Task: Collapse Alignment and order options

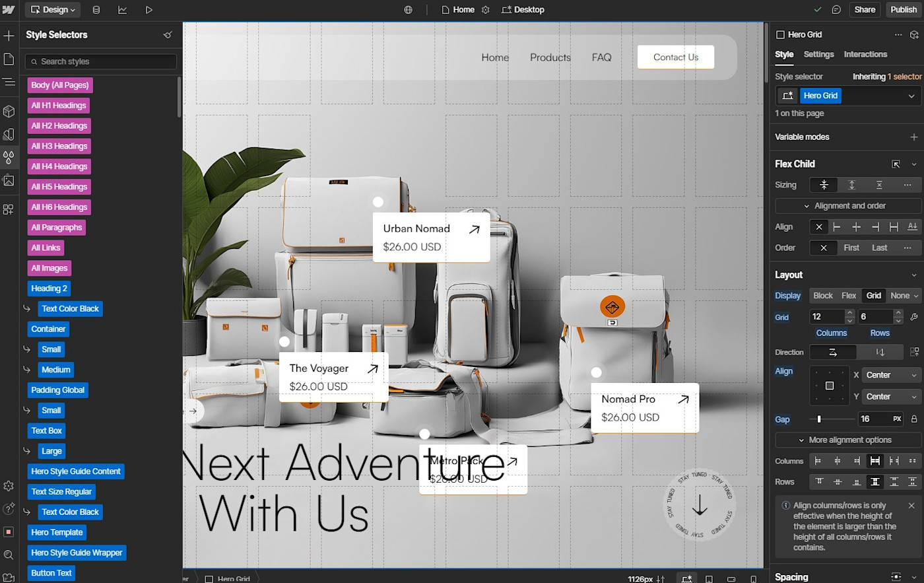Action: [848, 206]
